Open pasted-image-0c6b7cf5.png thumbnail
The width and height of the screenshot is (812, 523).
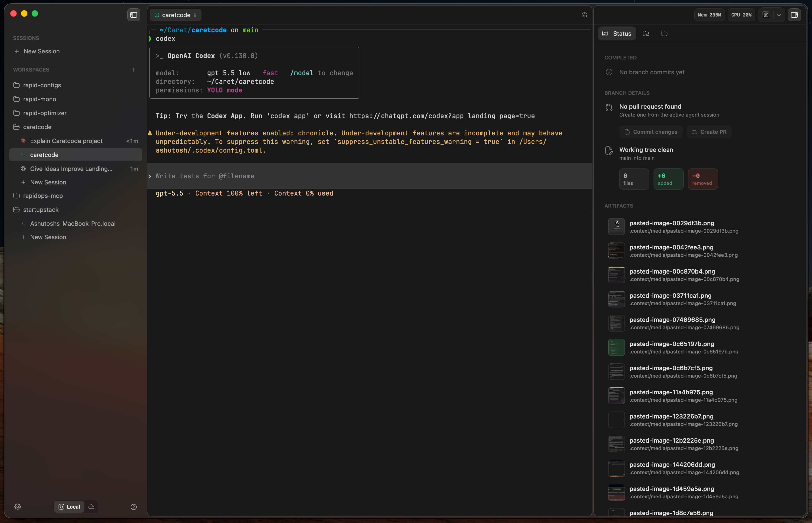pos(616,371)
